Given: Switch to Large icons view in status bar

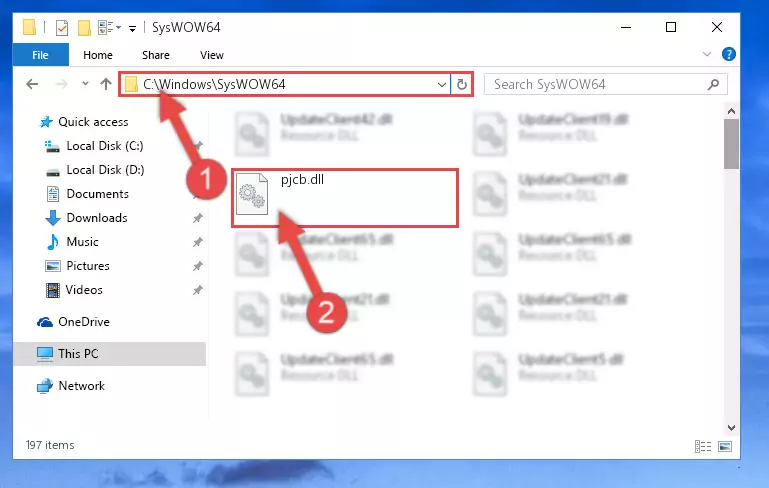Looking at the screenshot, I should tap(725, 446).
